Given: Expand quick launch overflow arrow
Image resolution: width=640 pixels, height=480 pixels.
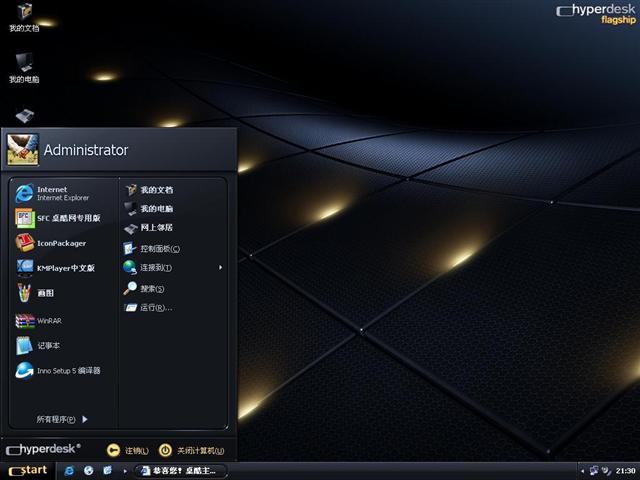Looking at the screenshot, I should click(125, 471).
